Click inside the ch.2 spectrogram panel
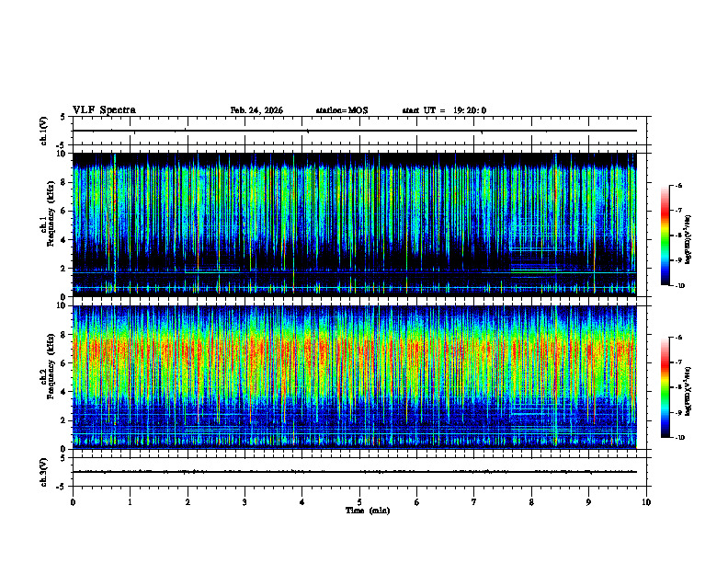The image size is (728, 563). click(354, 377)
